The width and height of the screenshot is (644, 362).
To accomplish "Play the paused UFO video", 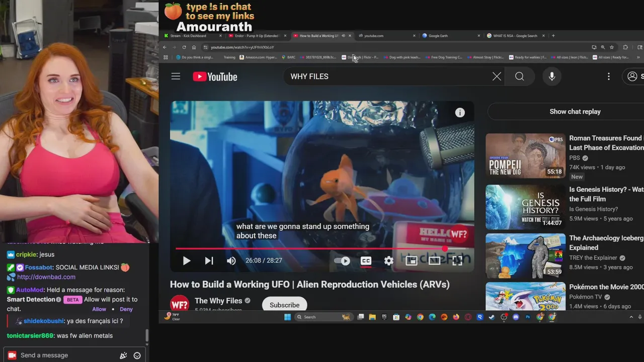I will (187, 260).
